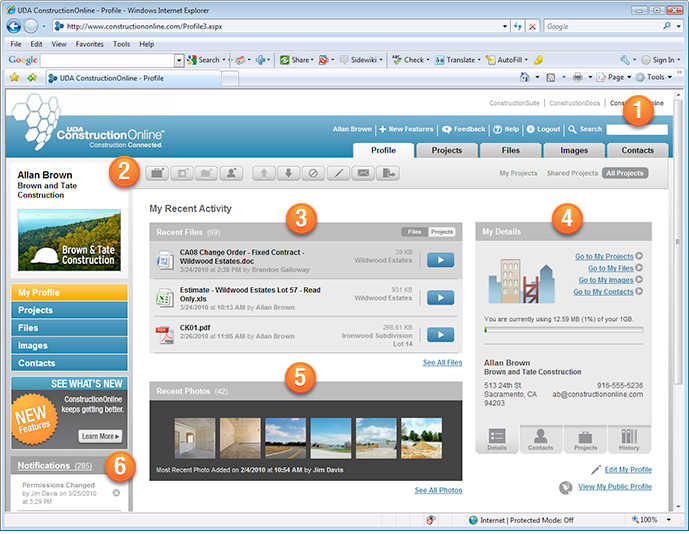Open the main Projects tab

[447, 150]
